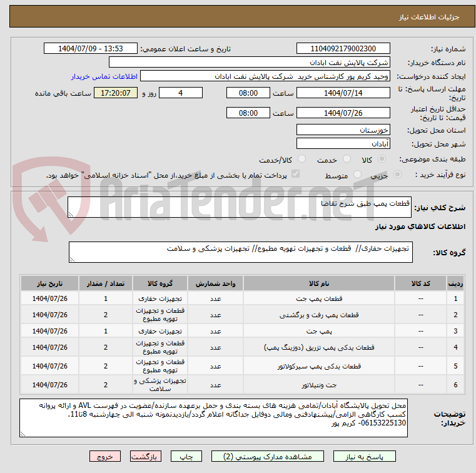
Task: Click the ردیف column header
Action: [455, 283]
